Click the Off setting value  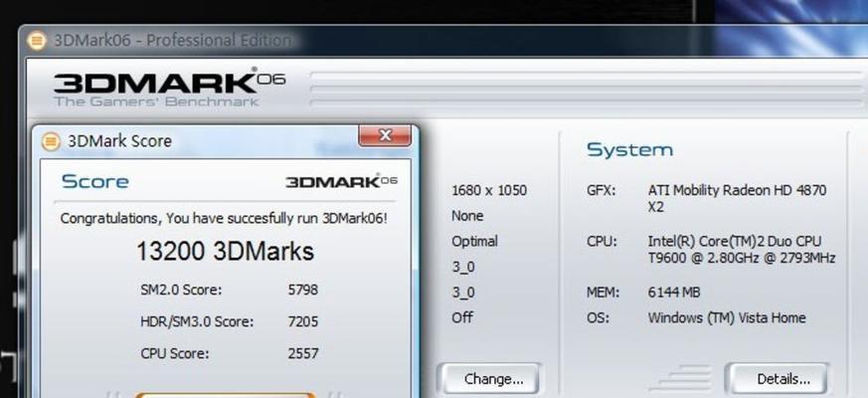pos(461,317)
